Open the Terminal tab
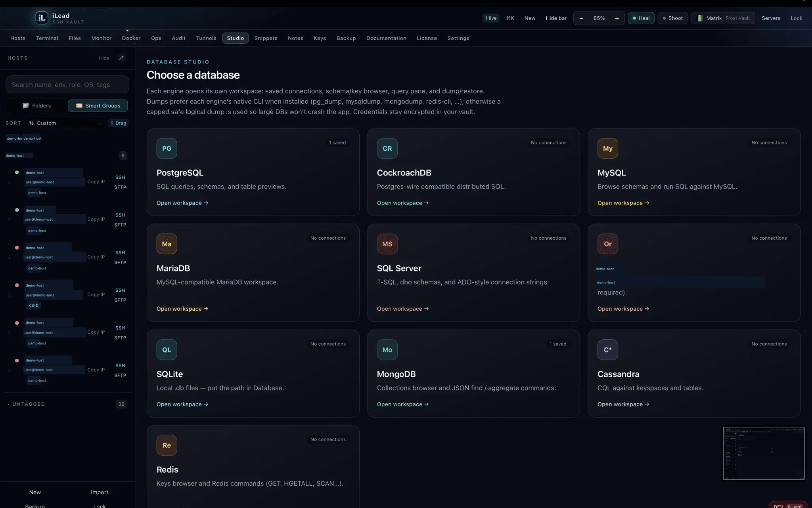Viewport: 812px width, 508px height. pyautogui.click(x=47, y=38)
